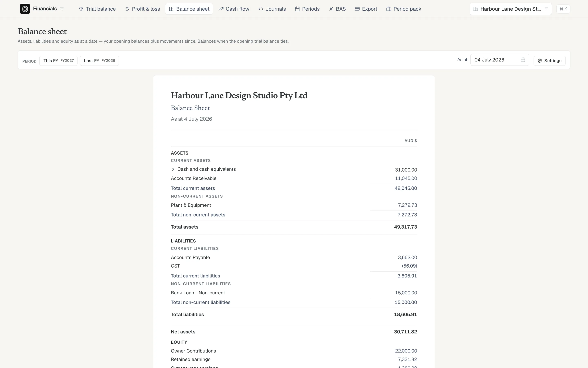588x368 pixels.
Task: Click the Profit & loss dollar icon
Action: coord(127,9)
